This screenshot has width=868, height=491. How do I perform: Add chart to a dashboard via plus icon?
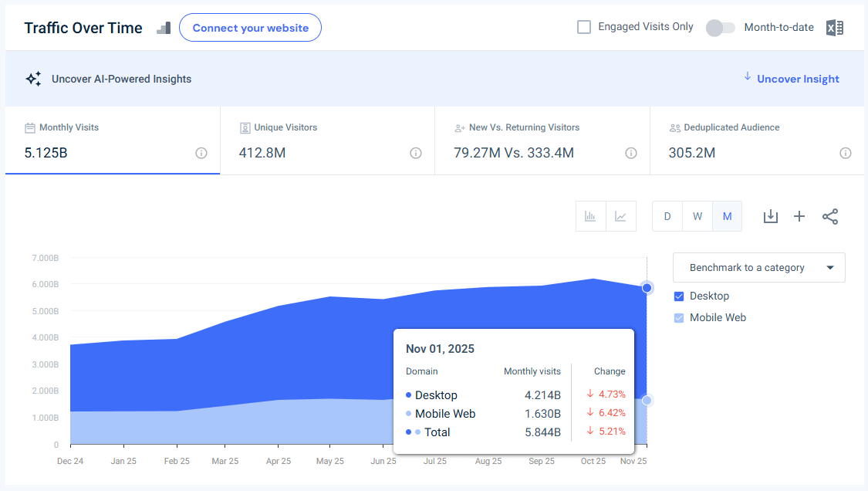[x=799, y=216]
